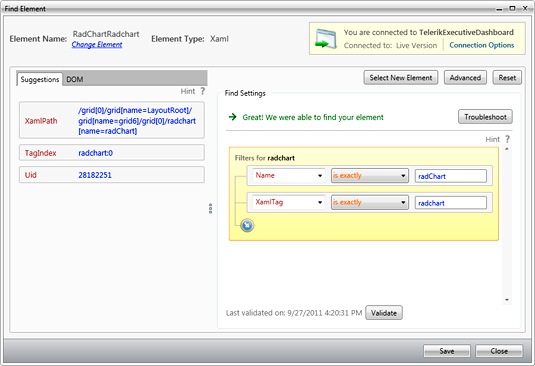Select the XamlPath suggestion row

coord(112,120)
